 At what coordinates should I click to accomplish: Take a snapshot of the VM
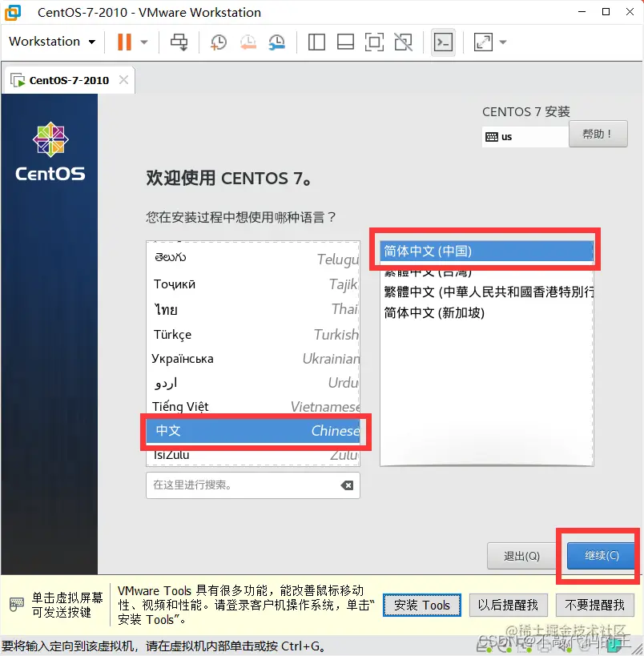(218, 42)
